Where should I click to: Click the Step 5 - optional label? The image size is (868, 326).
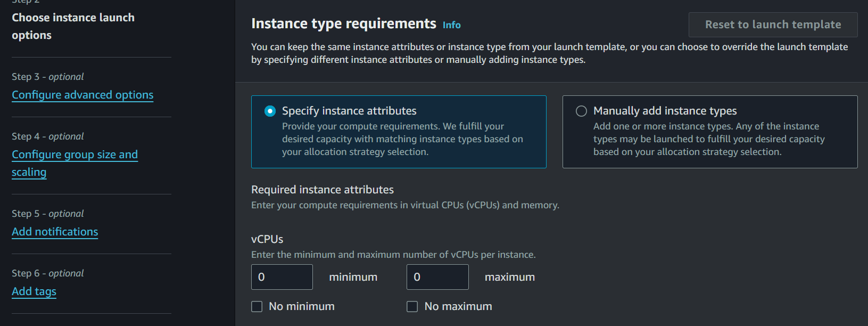tap(48, 214)
